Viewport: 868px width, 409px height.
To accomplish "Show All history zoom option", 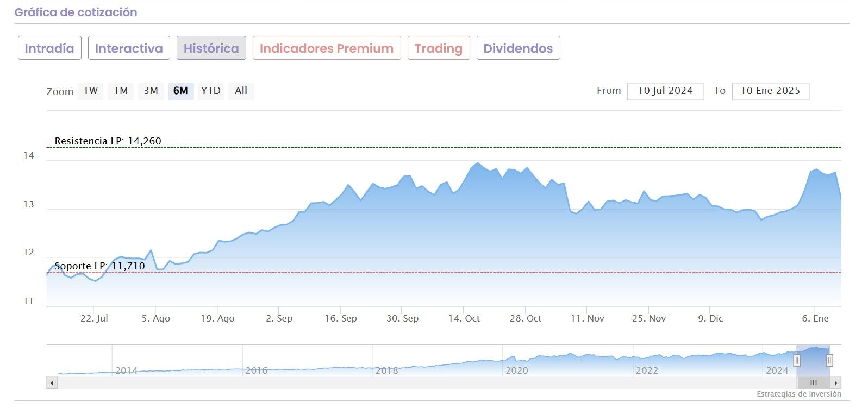I will [241, 91].
